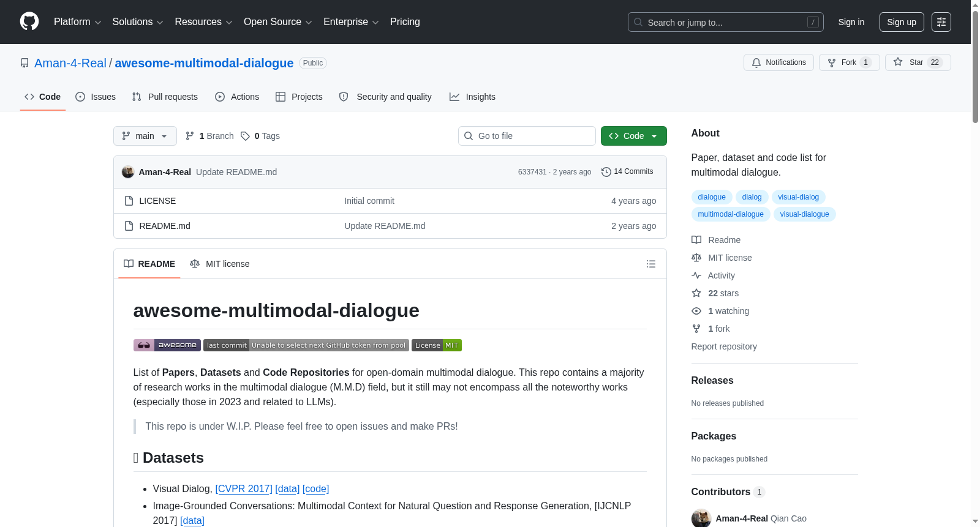
Task: Open the Actions tab
Action: click(237, 97)
